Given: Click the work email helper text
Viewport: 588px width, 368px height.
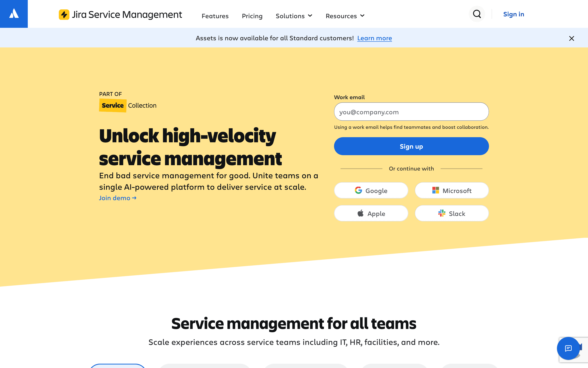Looking at the screenshot, I should [411, 127].
